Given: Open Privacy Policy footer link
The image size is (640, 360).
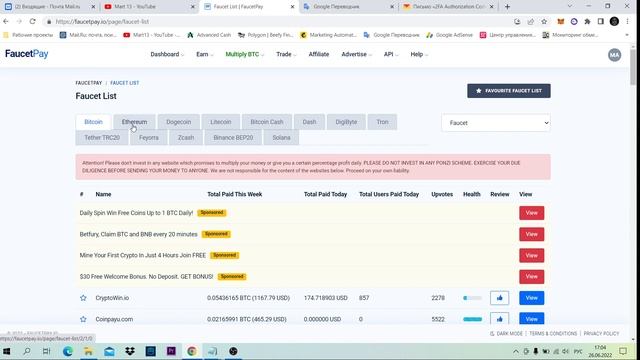Looking at the screenshot, I should click(601, 333).
